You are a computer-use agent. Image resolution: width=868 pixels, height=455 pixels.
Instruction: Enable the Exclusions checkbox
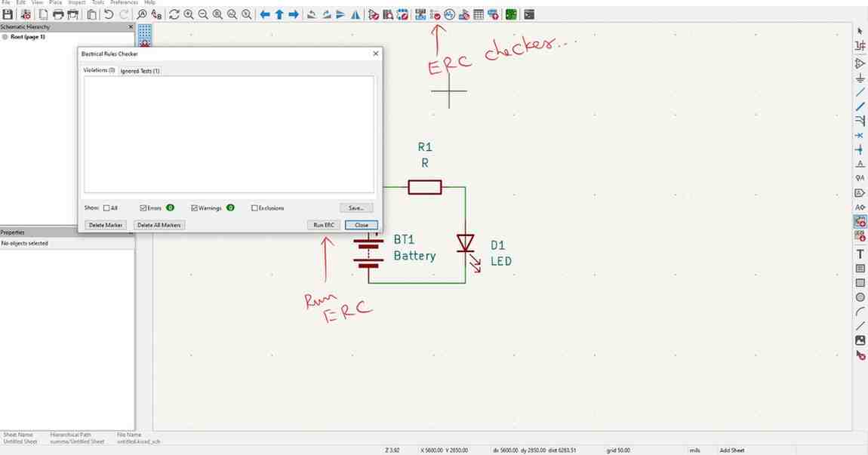coord(254,208)
